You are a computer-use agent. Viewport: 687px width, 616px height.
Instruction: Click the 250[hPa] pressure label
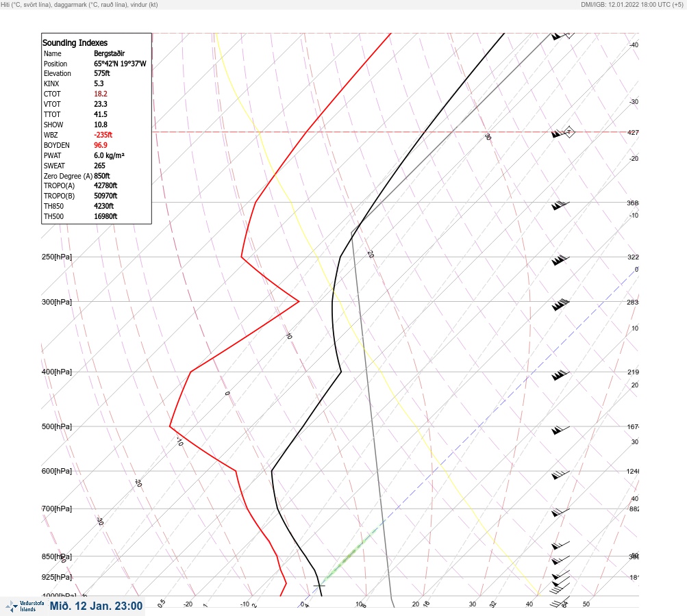point(57,257)
